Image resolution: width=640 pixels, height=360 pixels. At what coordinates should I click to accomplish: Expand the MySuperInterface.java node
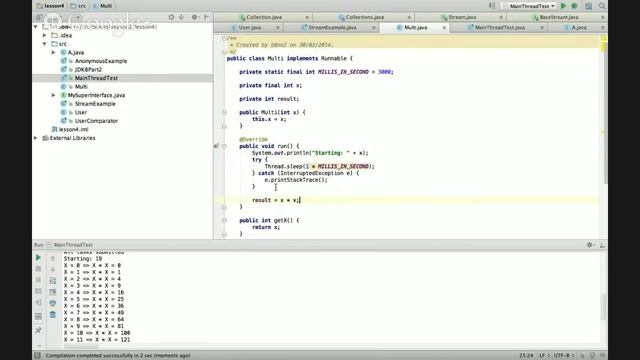tap(53, 95)
